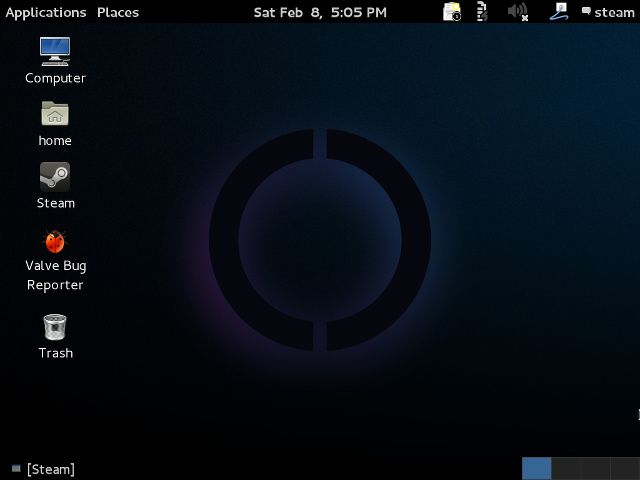
Task: Open the Applications menu
Action: pyautogui.click(x=46, y=13)
